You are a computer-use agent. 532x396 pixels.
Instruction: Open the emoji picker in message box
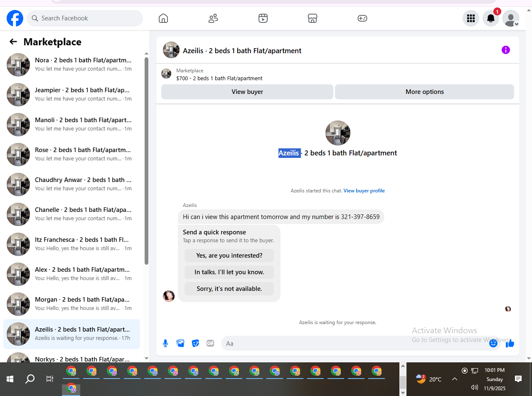point(493,343)
